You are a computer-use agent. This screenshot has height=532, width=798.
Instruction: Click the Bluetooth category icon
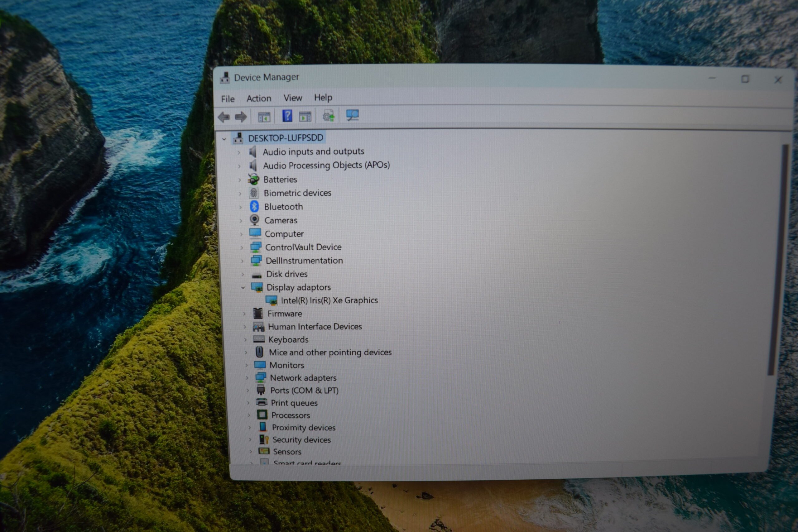pyautogui.click(x=254, y=206)
